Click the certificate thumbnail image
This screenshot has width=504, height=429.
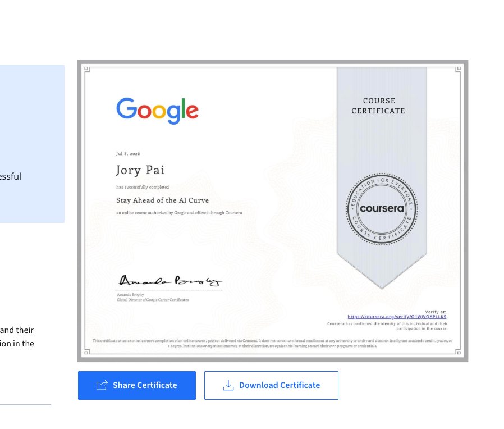[x=272, y=211]
